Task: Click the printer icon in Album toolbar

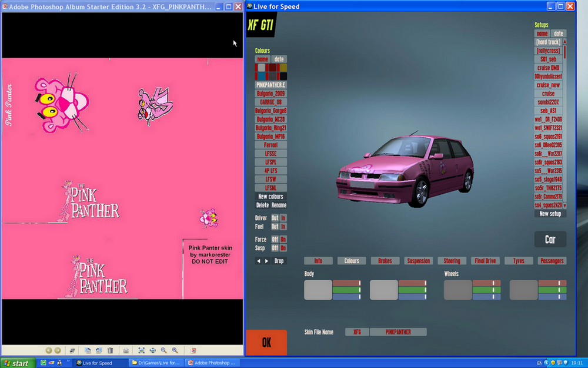Action: [126, 350]
